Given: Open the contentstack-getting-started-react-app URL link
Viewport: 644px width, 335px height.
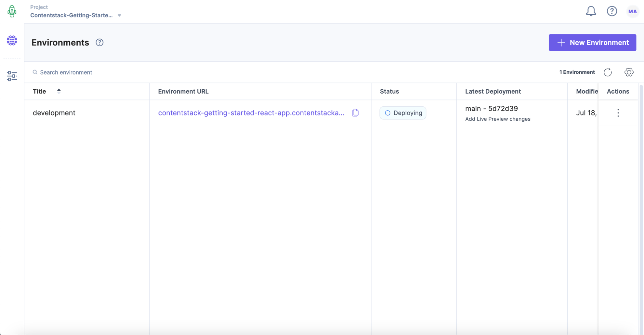Looking at the screenshot, I should (x=251, y=113).
